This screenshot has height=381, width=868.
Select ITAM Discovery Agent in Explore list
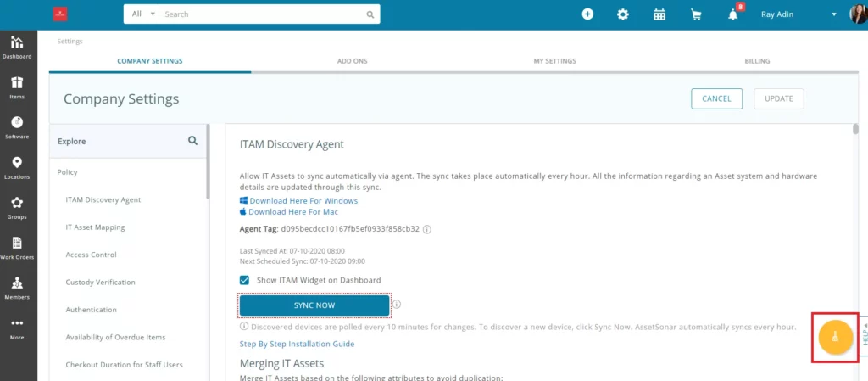[x=103, y=200]
